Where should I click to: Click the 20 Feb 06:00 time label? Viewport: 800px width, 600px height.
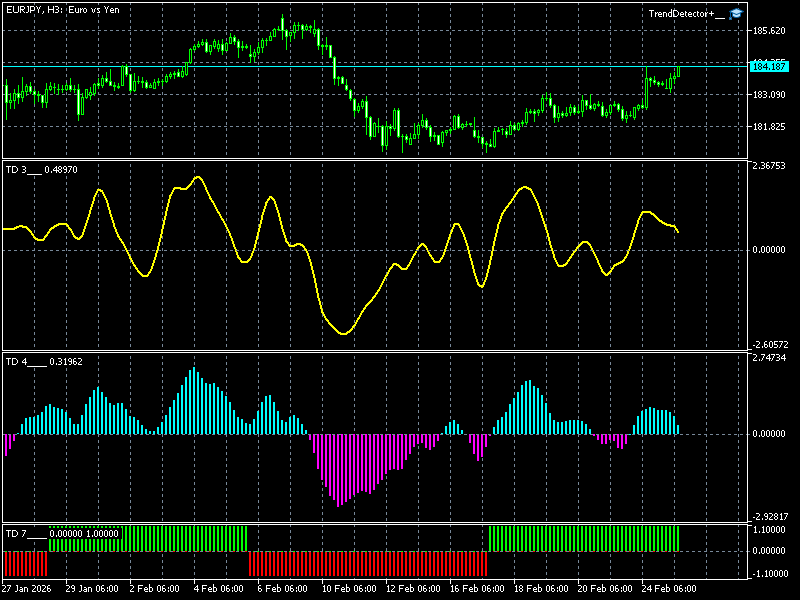[x=605, y=588]
